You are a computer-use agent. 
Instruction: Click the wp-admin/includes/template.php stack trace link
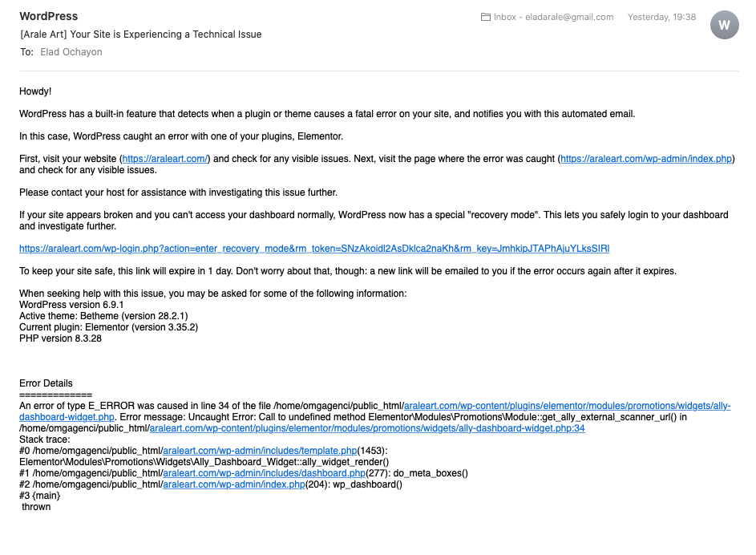point(260,451)
